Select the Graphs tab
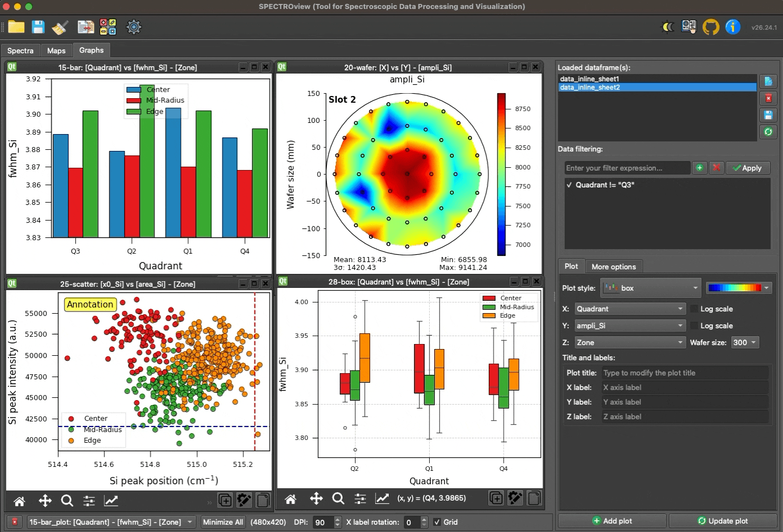 pos(92,50)
